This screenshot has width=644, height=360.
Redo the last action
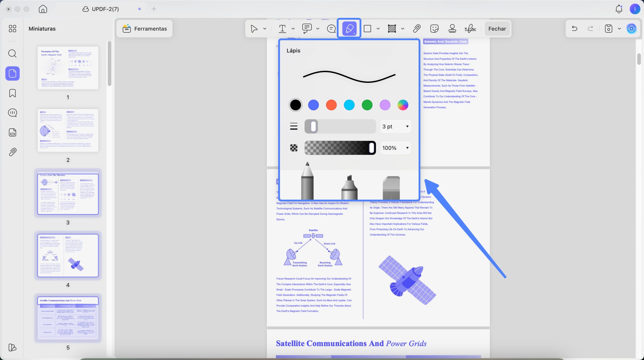[x=590, y=28]
